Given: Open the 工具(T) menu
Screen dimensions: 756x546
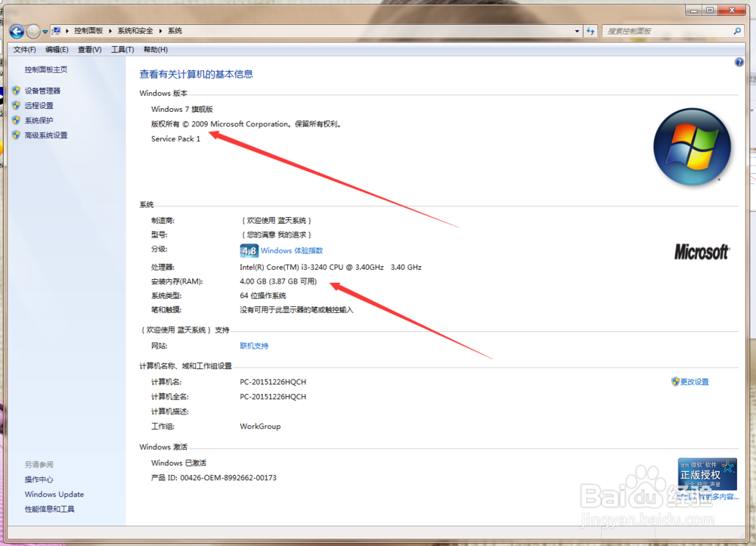Looking at the screenshot, I should (x=122, y=50).
